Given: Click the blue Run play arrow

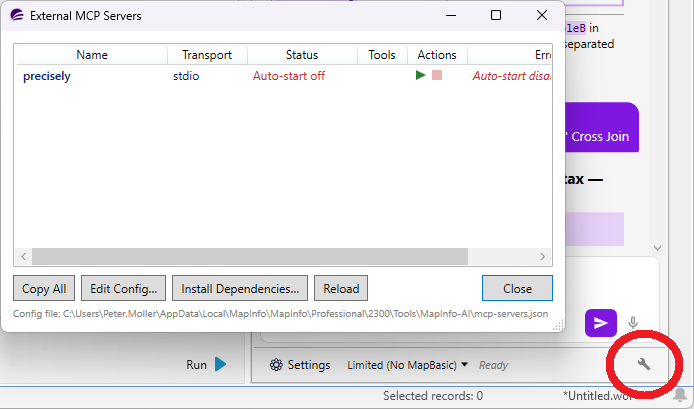Looking at the screenshot, I should pyautogui.click(x=220, y=364).
